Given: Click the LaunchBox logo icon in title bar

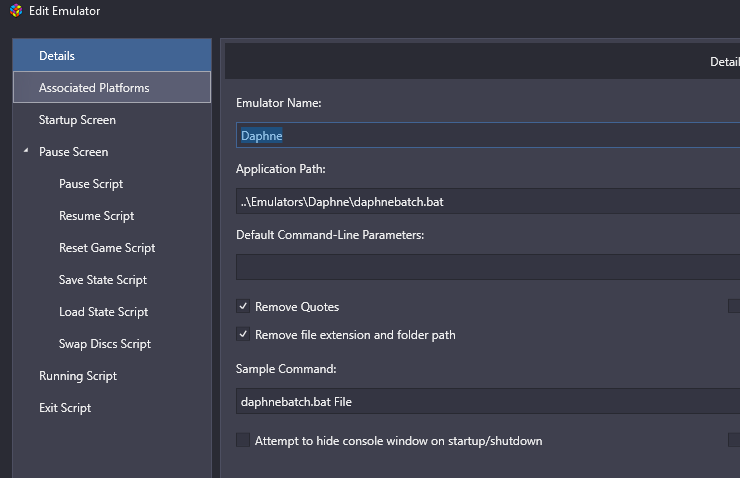Looking at the screenshot, I should (16, 10).
